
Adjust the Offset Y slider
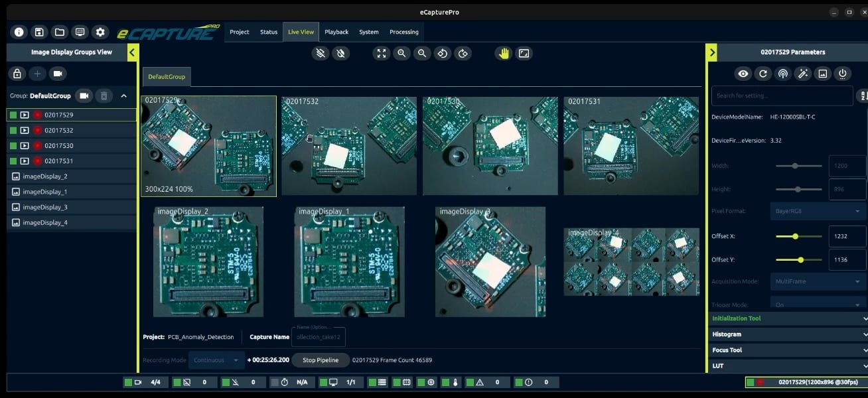(799, 260)
